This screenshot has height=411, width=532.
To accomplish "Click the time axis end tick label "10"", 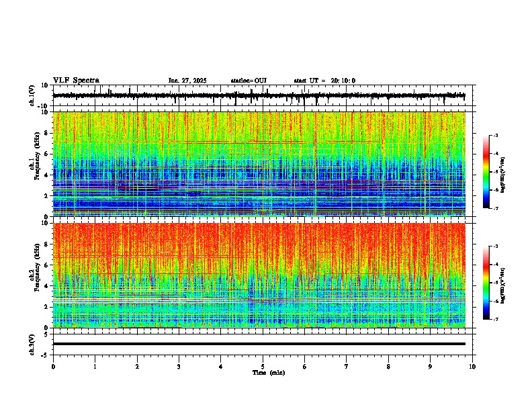I will coord(472,367).
